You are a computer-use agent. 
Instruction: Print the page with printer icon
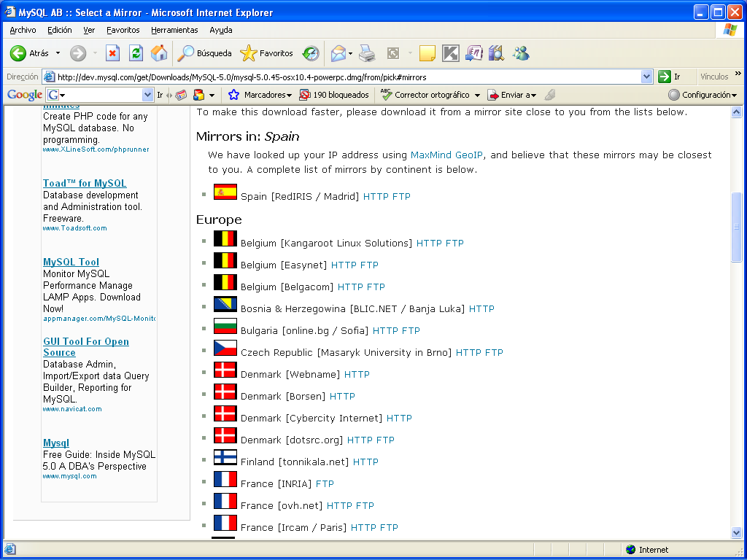[x=367, y=53]
